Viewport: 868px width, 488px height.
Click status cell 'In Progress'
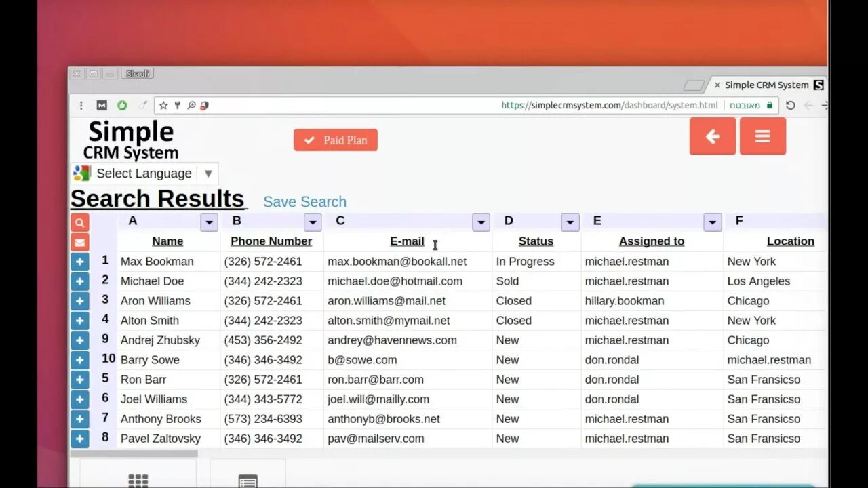click(525, 262)
